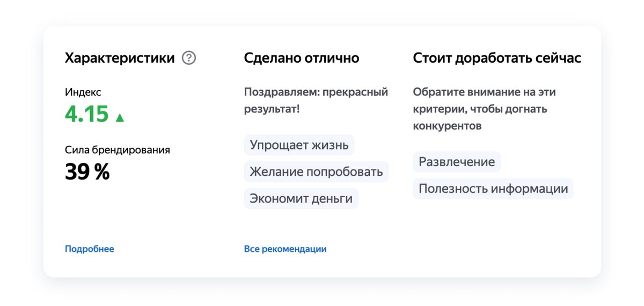The width and height of the screenshot is (644, 306).
Task: Click the 4.15 index value
Action: click(87, 114)
